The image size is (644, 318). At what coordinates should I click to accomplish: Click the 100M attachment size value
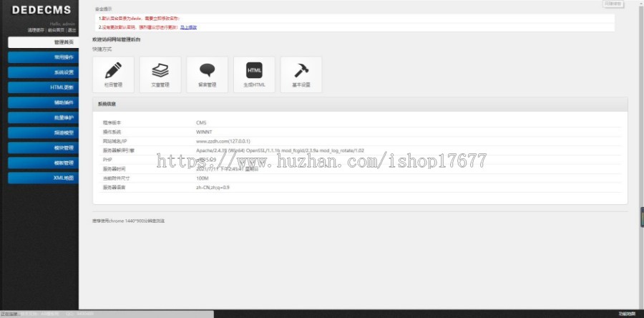(203, 178)
